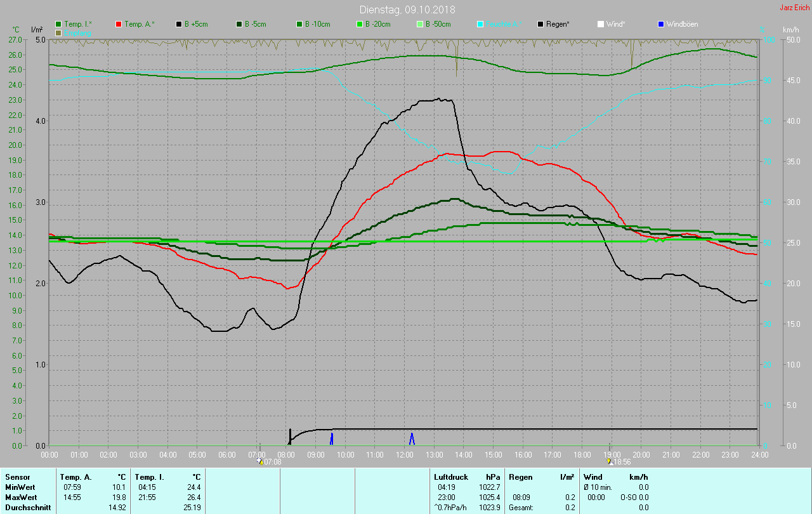The image size is (812, 514).
Task: Click the inside temperature average 25.19
Action: (193, 507)
